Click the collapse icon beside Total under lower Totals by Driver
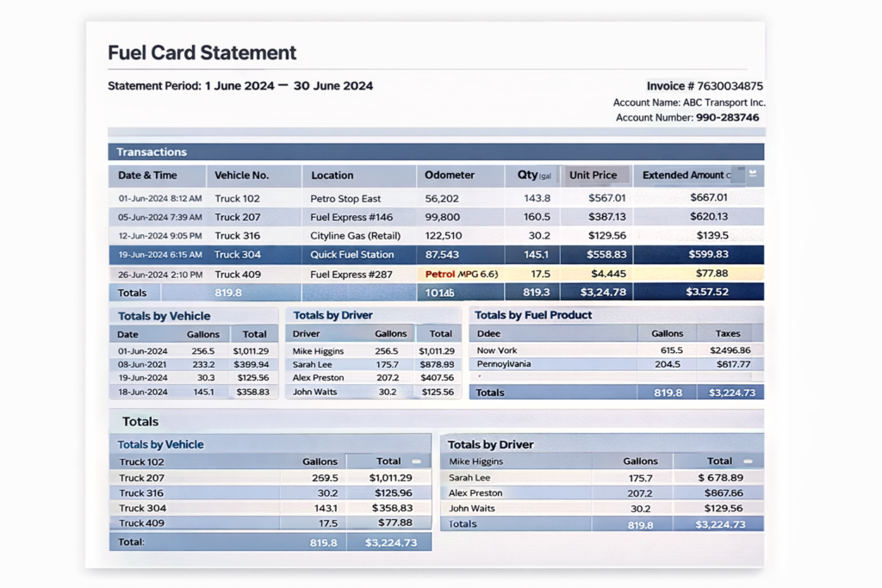Viewport: 882px width, 588px height. coord(748,461)
